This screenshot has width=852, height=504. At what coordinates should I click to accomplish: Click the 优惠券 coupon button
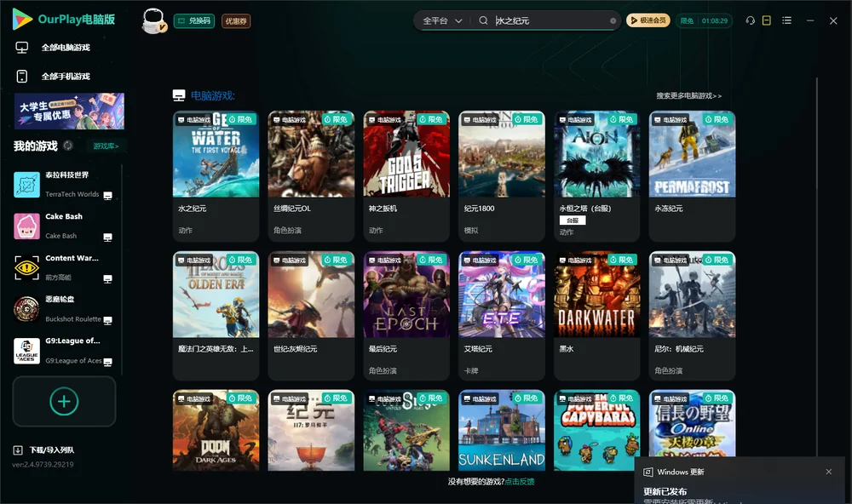pos(236,21)
